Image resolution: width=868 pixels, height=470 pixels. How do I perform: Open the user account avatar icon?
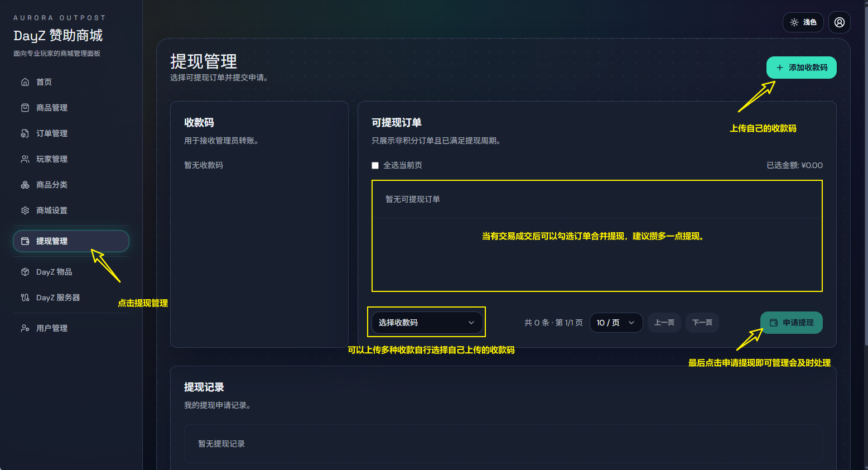coord(839,22)
